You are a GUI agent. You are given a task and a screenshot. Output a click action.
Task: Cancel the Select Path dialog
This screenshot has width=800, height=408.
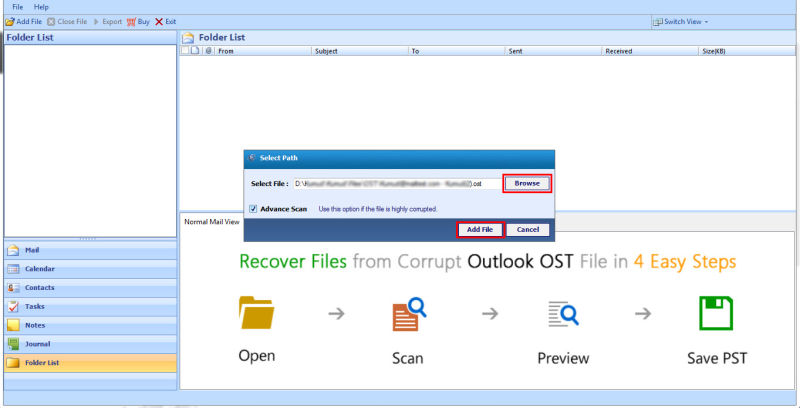pos(528,230)
